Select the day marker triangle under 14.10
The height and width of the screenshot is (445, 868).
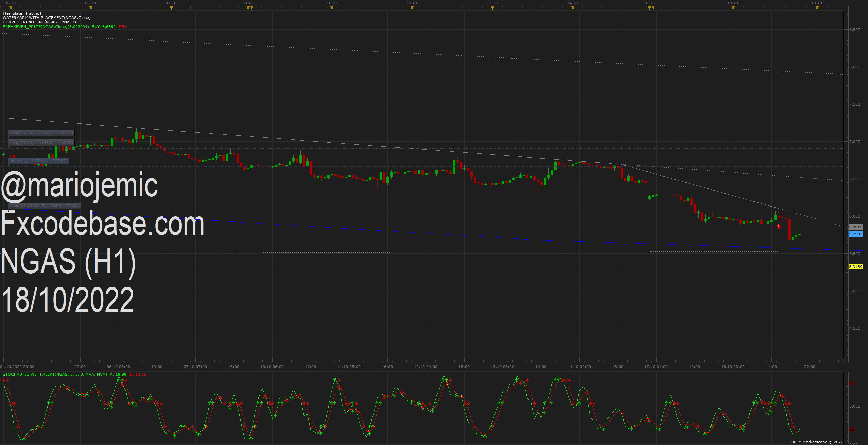coord(573,8)
